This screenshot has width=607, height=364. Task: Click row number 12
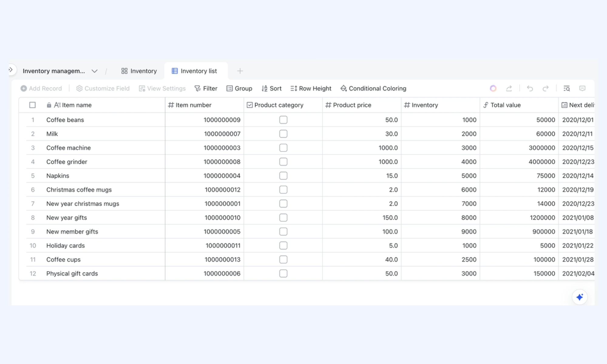33,273
